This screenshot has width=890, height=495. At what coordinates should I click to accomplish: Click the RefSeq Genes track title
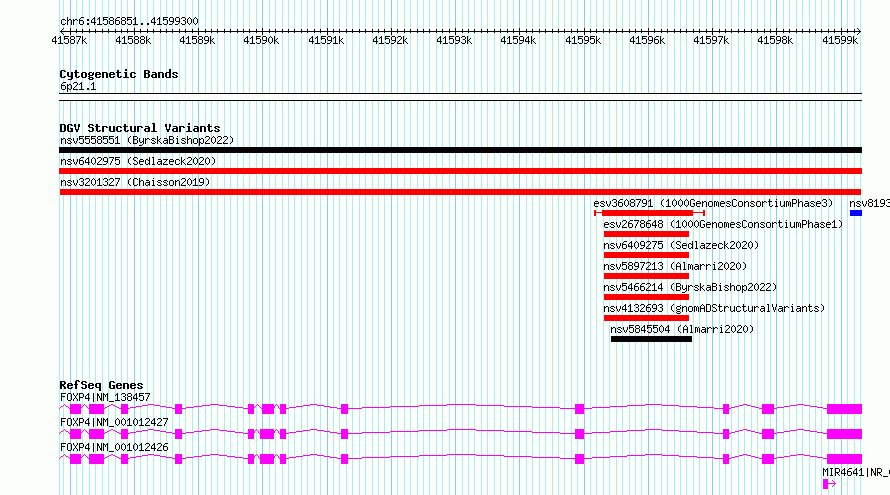point(101,385)
